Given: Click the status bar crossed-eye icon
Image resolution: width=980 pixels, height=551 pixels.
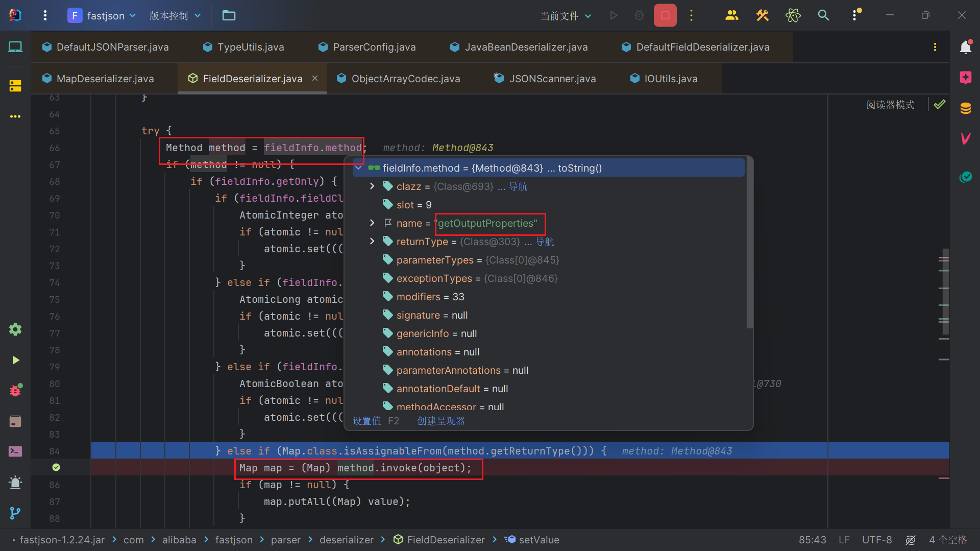Looking at the screenshot, I should 911,540.
